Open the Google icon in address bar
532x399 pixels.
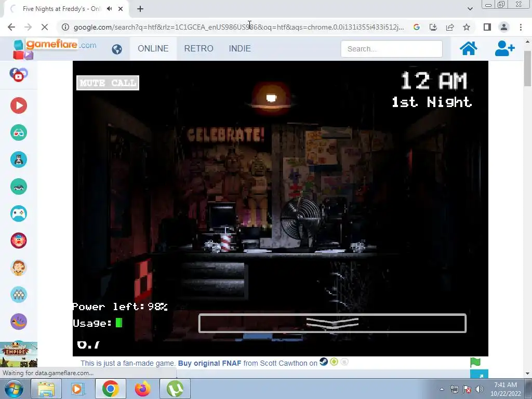point(417,27)
